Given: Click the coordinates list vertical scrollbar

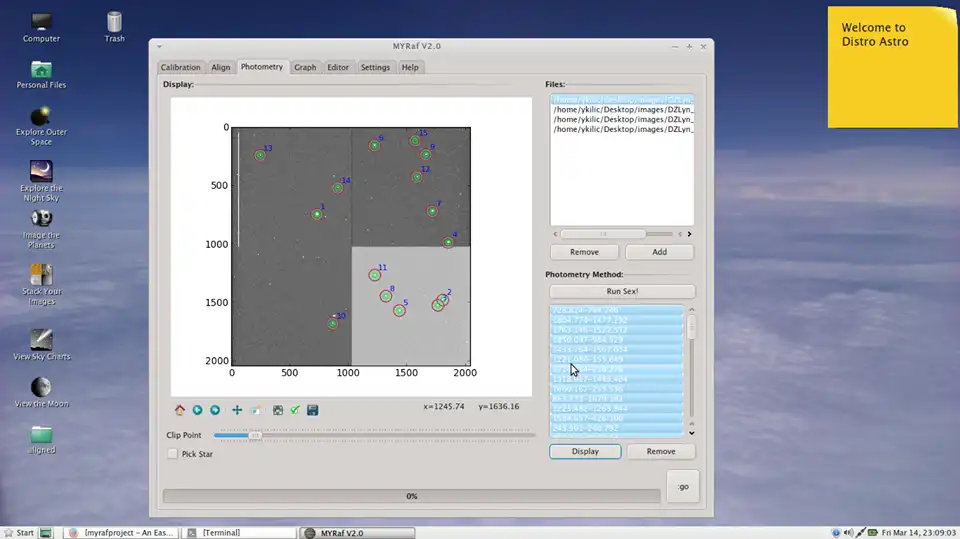Looking at the screenshot, I should click(x=690, y=328).
